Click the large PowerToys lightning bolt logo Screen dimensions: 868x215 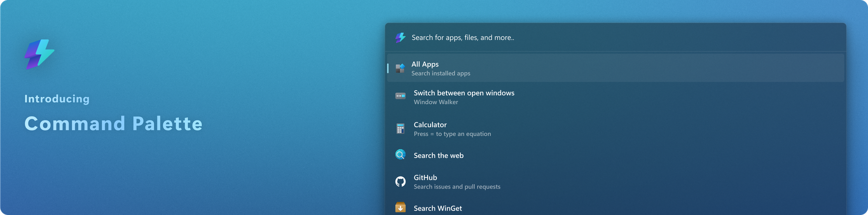[x=39, y=54]
